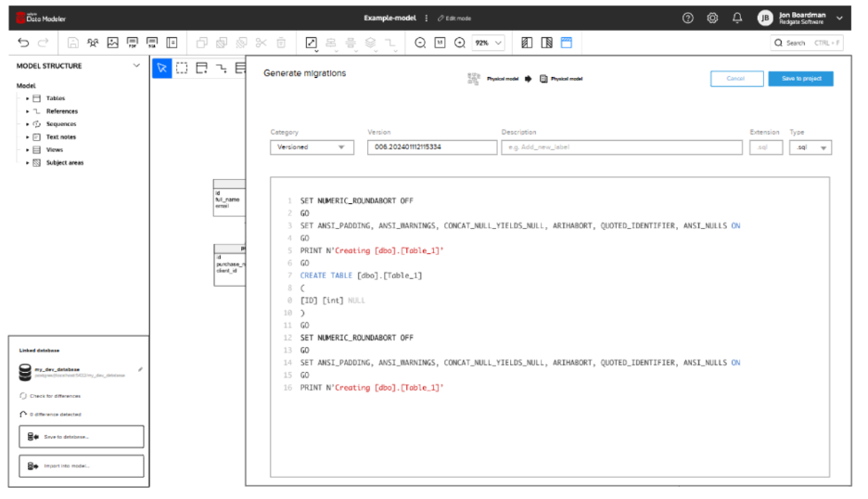
Task: Click Cancel in Generate migrations dialog
Action: pos(735,79)
